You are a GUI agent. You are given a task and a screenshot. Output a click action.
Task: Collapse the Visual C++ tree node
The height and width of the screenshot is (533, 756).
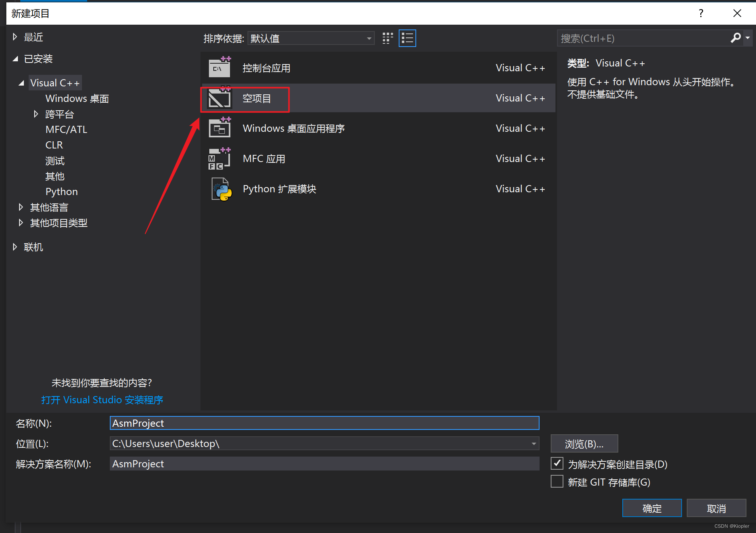tap(21, 83)
